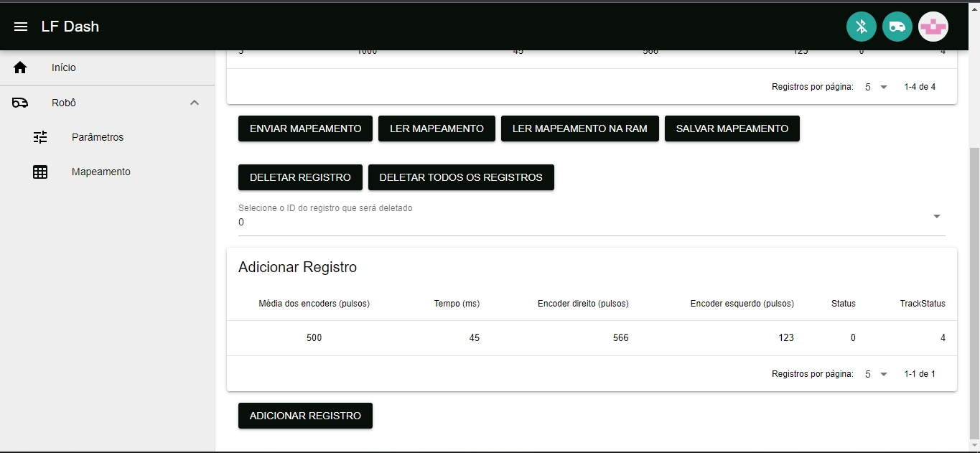Screen dimensions: 980x453
Task: Go to the Início page
Action: (x=107, y=67)
